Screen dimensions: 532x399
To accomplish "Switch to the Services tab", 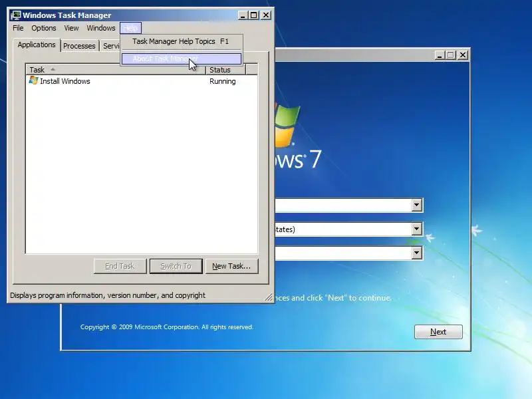I will [x=110, y=46].
